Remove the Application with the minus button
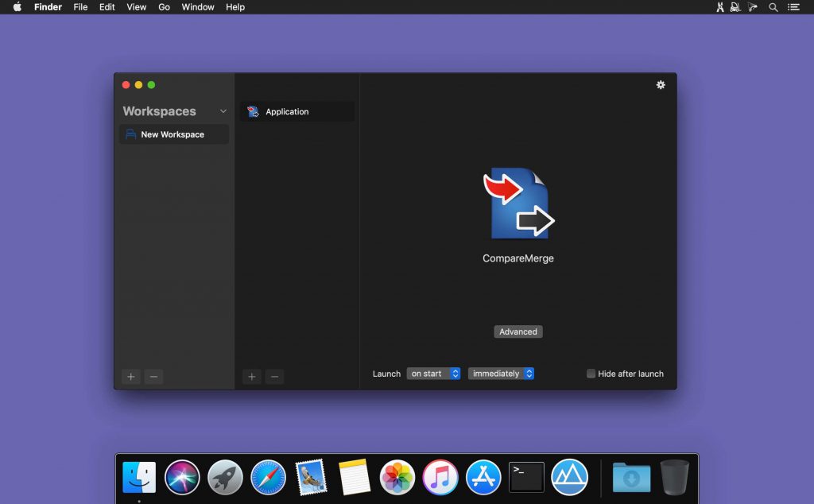This screenshot has height=504, width=814. point(274,376)
